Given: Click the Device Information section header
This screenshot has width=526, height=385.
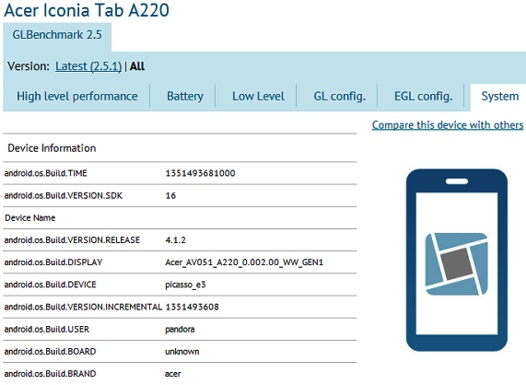Looking at the screenshot, I should click(x=52, y=148).
